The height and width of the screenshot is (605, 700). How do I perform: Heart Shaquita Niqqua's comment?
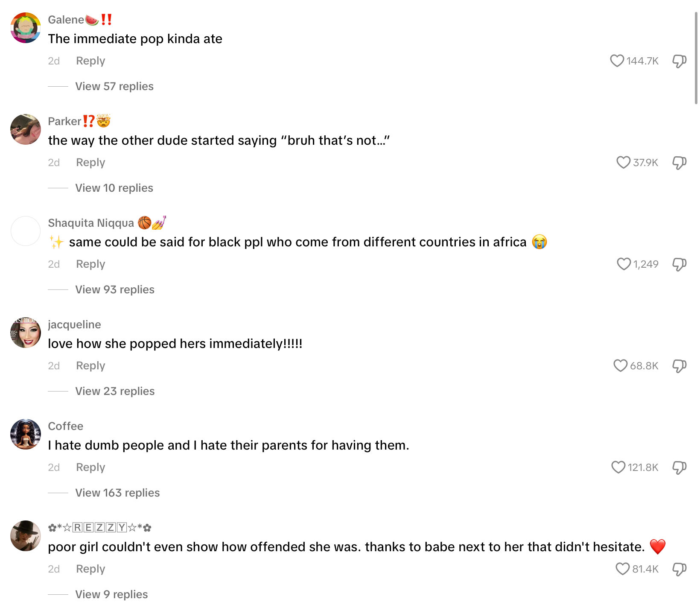click(x=624, y=264)
